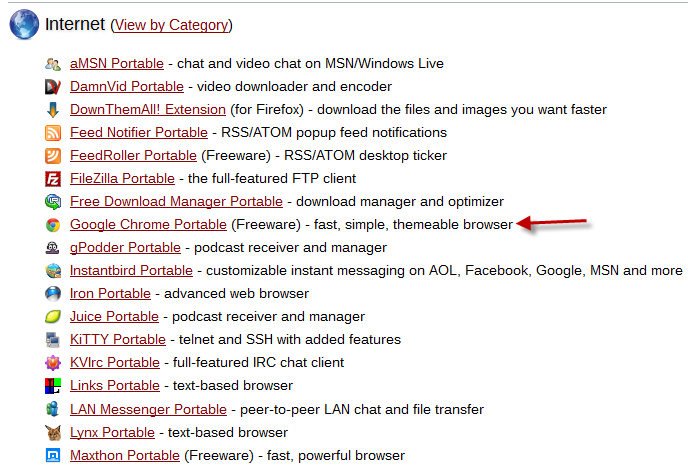Click the Lynx Portable icon
688x465 pixels.
[53, 433]
